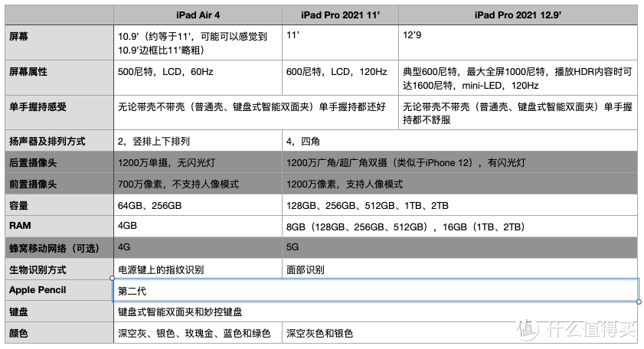Click the 面部识别 cell
This screenshot has width=644, height=349.
(460, 269)
